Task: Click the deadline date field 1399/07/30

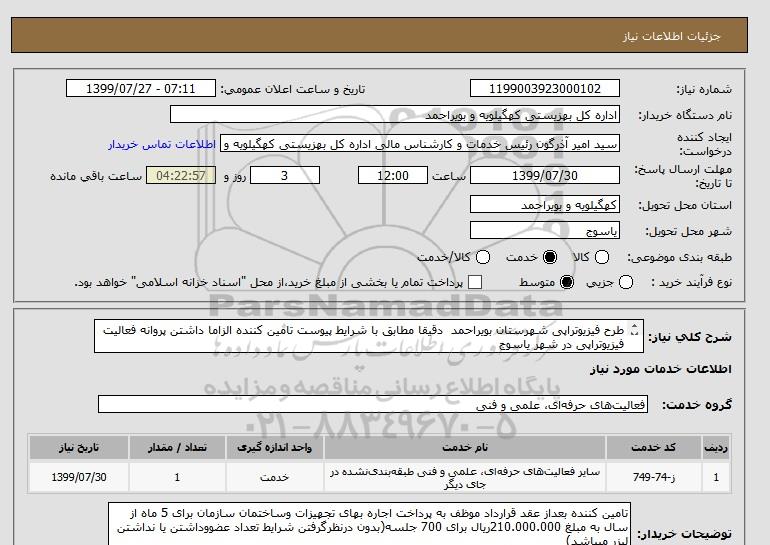Action: coord(545,175)
